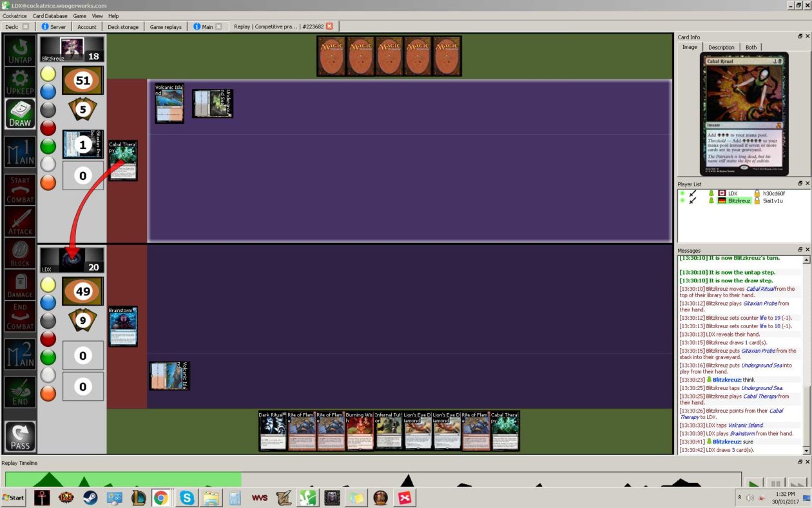Select Cabal Therapy in LDX's hand

coord(505,431)
